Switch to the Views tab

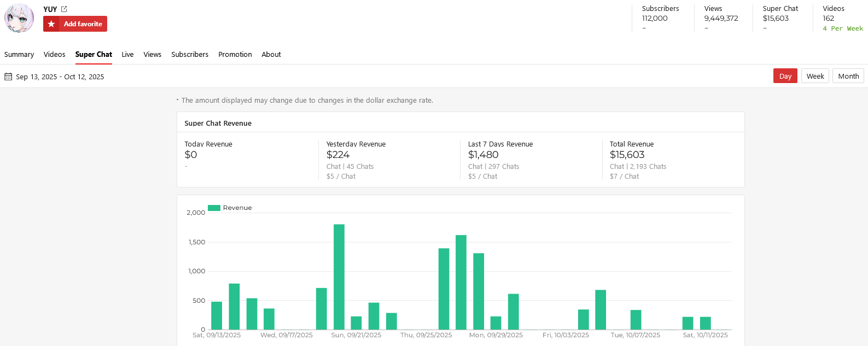point(152,55)
